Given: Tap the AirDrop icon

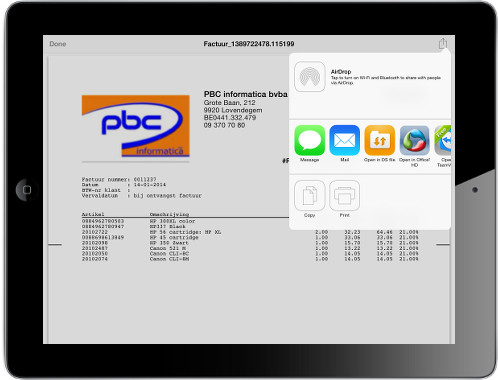Looking at the screenshot, I should [x=310, y=76].
